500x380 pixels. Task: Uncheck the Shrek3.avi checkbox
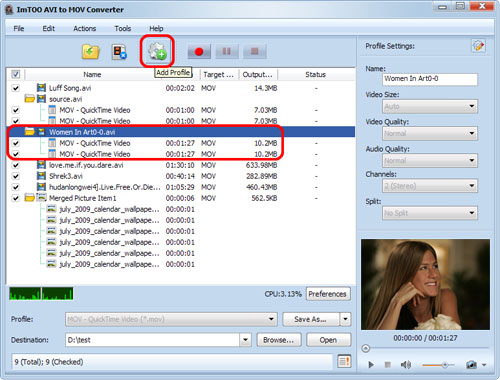click(x=16, y=176)
